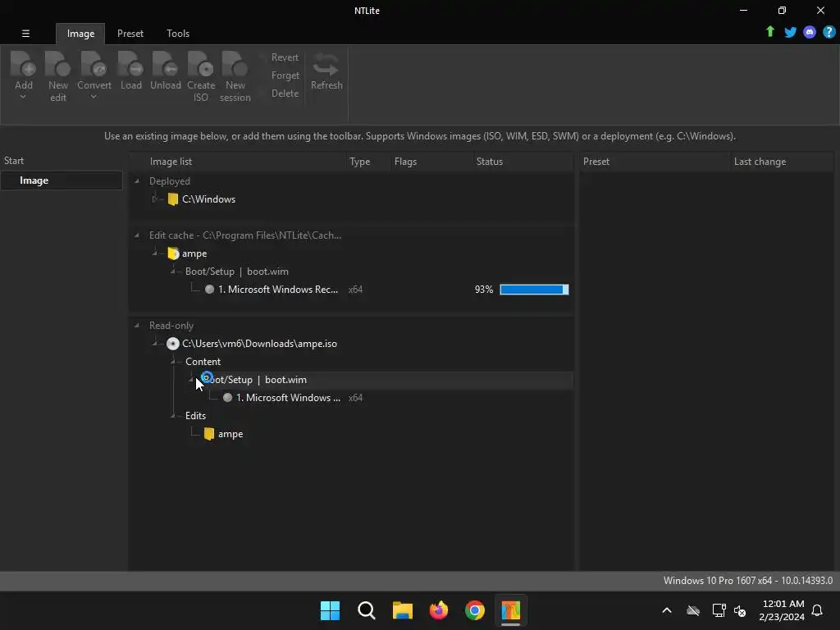The width and height of the screenshot is (840, 630).
Task: Switch to the Tools tab
Action: [x=178, y=34]
